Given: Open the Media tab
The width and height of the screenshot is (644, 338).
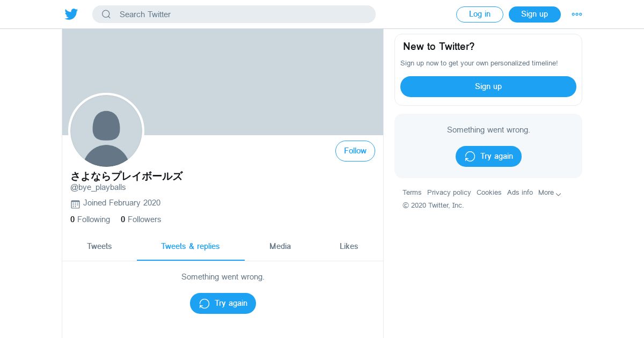Looking at the screenshot, I should pyautogui.click(x=280, y=246).
